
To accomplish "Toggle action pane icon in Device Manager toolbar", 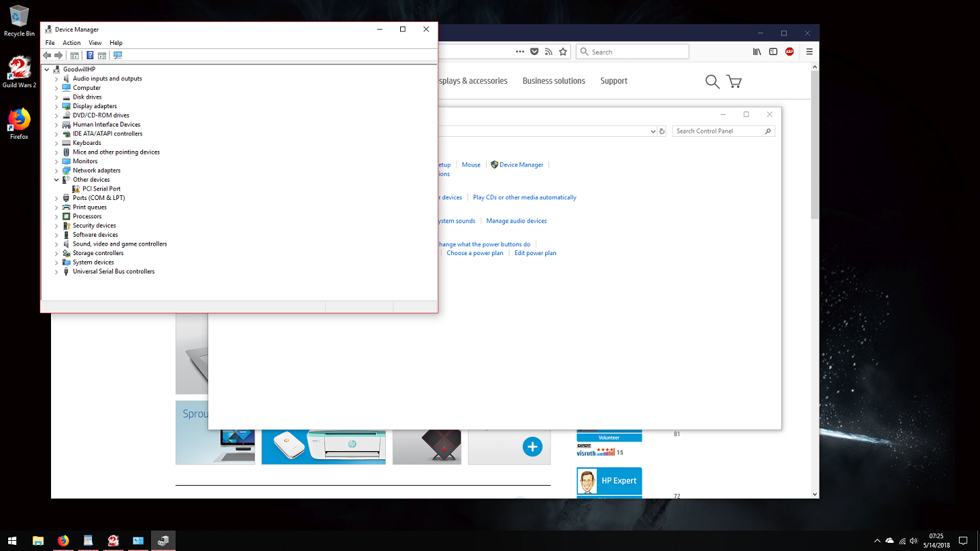I will tap(102, 55).
